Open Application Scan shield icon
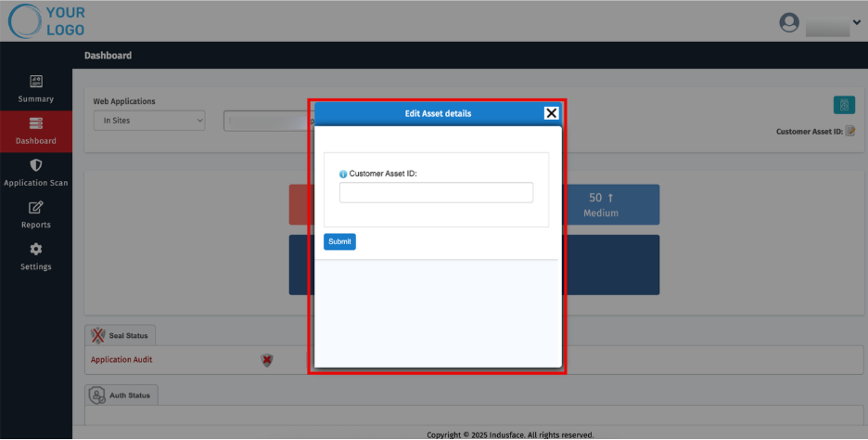868x440 pixels. 36,165
